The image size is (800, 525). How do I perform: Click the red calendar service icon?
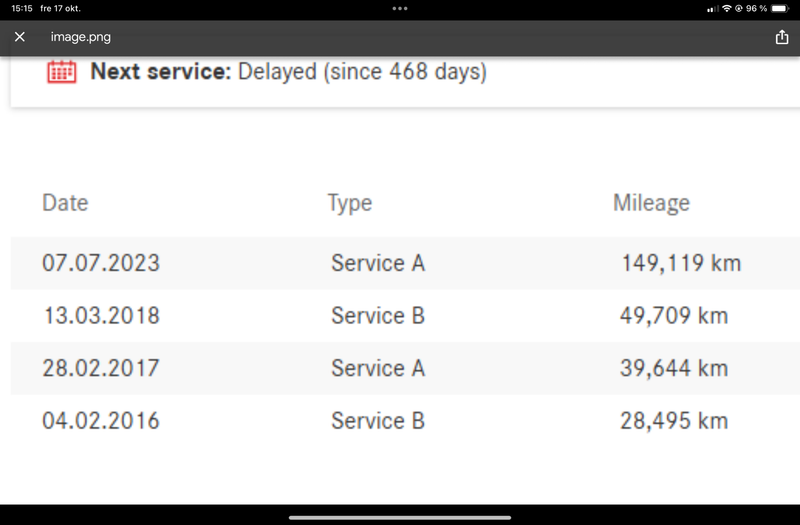click(x=62, y=72)
